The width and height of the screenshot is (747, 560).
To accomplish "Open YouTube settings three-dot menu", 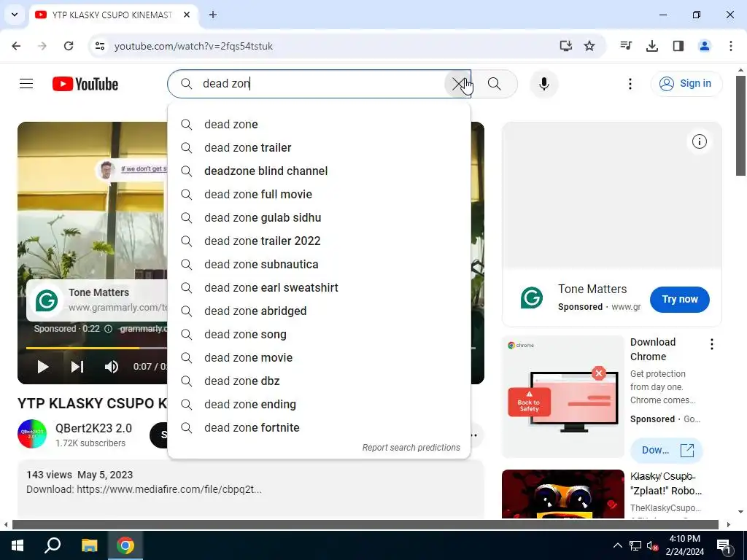I will [630, 84].
